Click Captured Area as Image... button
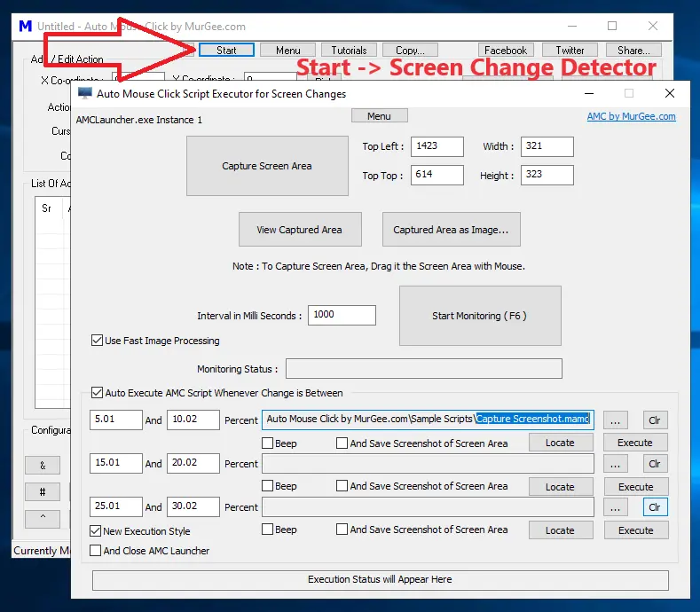 click(x=452, y=230)
